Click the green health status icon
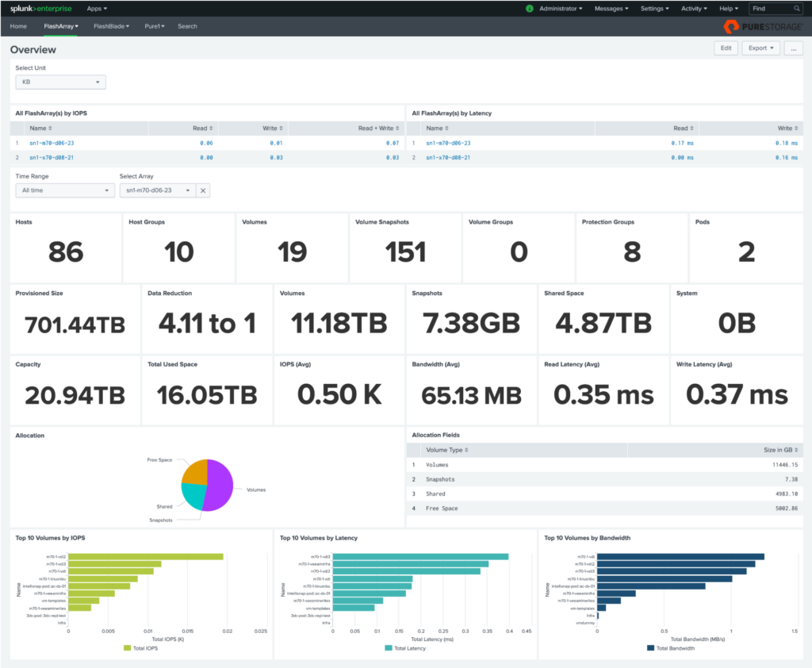 point(529,8)
